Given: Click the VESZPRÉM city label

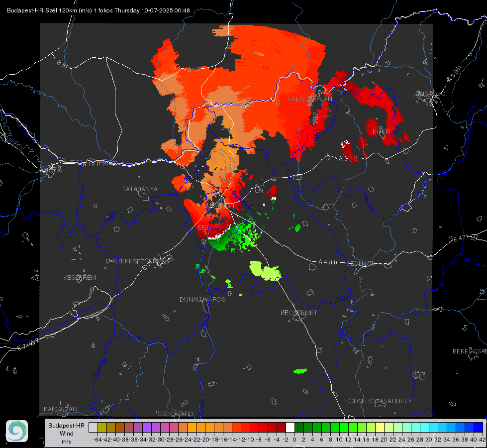Looking at the screenshot, I should coord(80,278).
